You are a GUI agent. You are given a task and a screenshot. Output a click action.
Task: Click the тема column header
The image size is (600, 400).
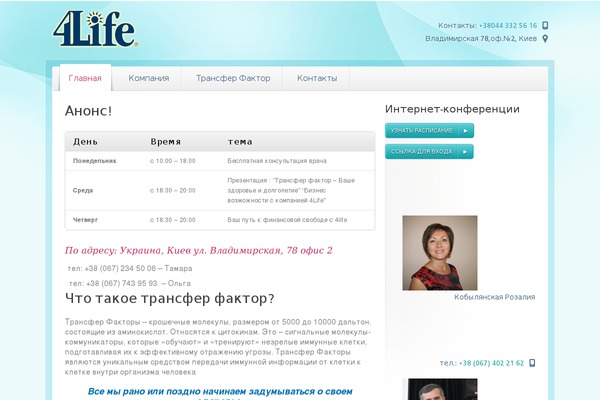[x=240, y=142]
